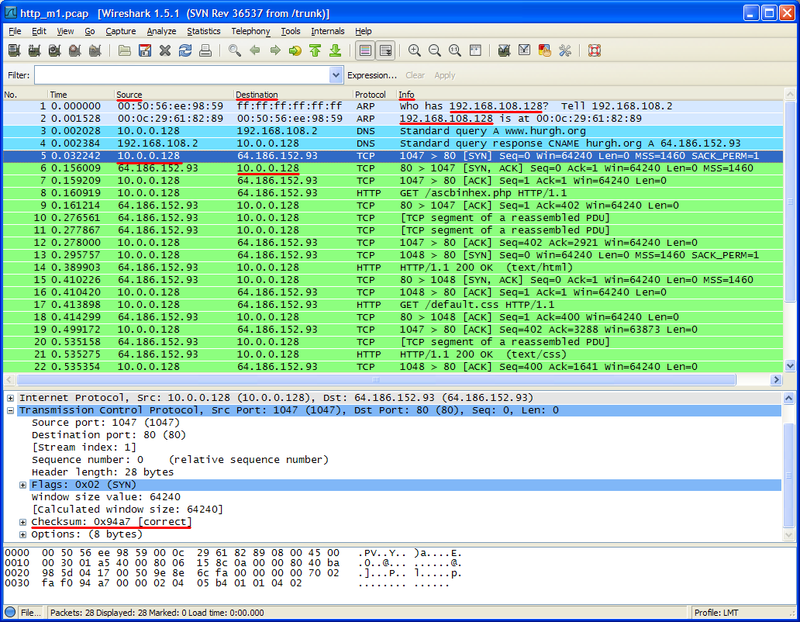Click the Profile: LMT status entry
Image resolution: width=800 pixels, height=622 pixels.
point(716,613)
